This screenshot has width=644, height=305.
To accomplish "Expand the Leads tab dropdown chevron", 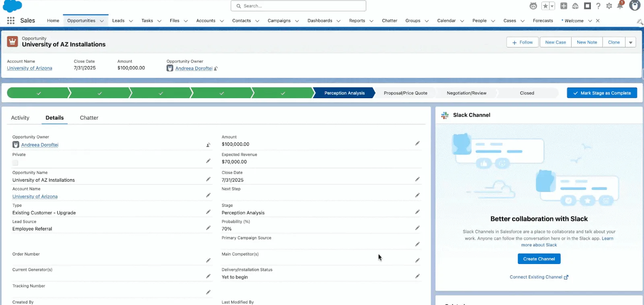I will coord(131,21).
